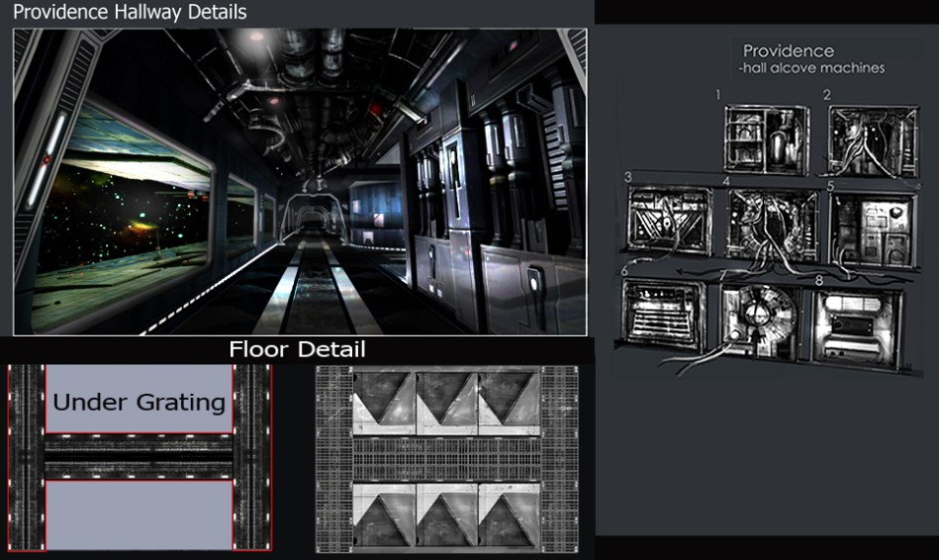Click alcove machine sketch number 1
Image resolution: width=939 pixels, height=560 pixels.
point(766,140)
